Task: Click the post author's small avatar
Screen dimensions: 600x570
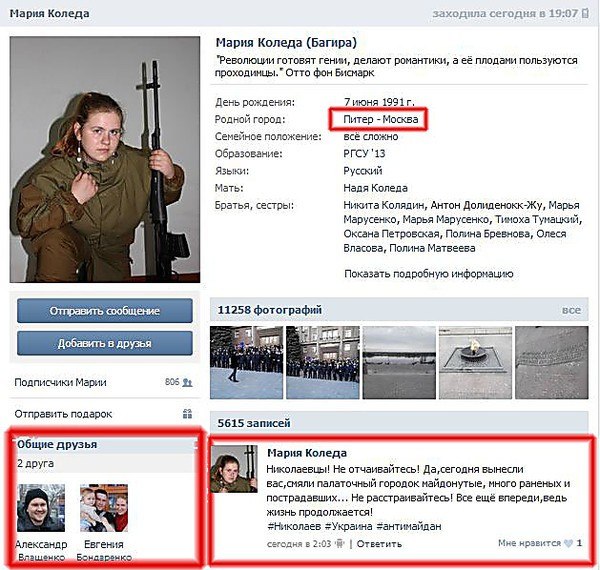Action: coord(234,469)
